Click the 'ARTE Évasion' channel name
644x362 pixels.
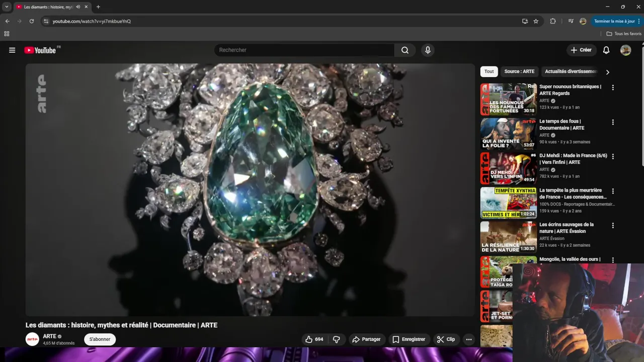pos(551,238)
